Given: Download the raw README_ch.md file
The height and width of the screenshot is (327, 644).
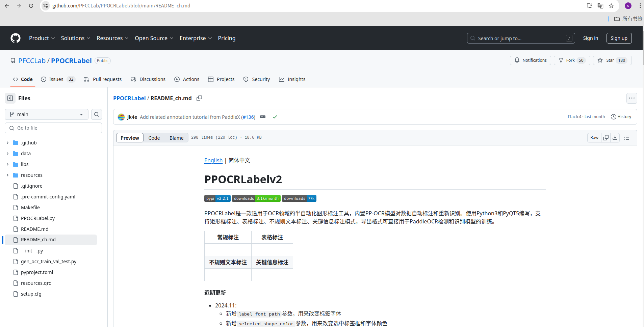Looking at the screenshot, I should click(x=615, y=137).
